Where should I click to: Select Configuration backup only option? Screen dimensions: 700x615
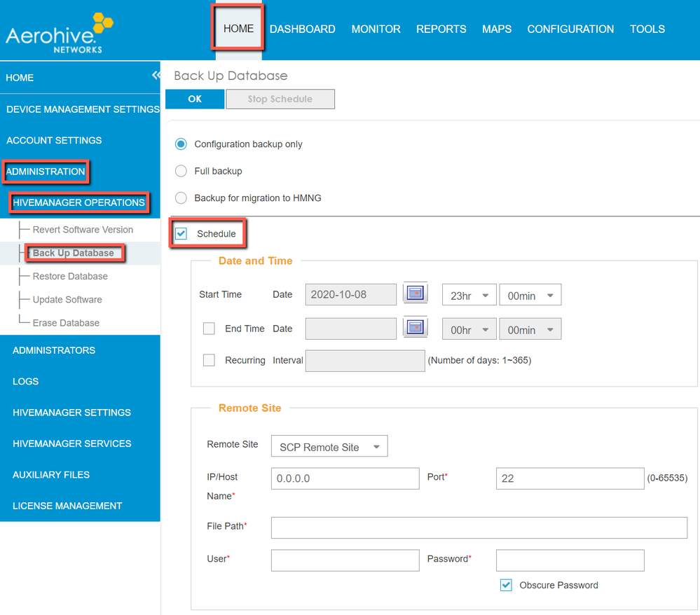coord(181,144)
